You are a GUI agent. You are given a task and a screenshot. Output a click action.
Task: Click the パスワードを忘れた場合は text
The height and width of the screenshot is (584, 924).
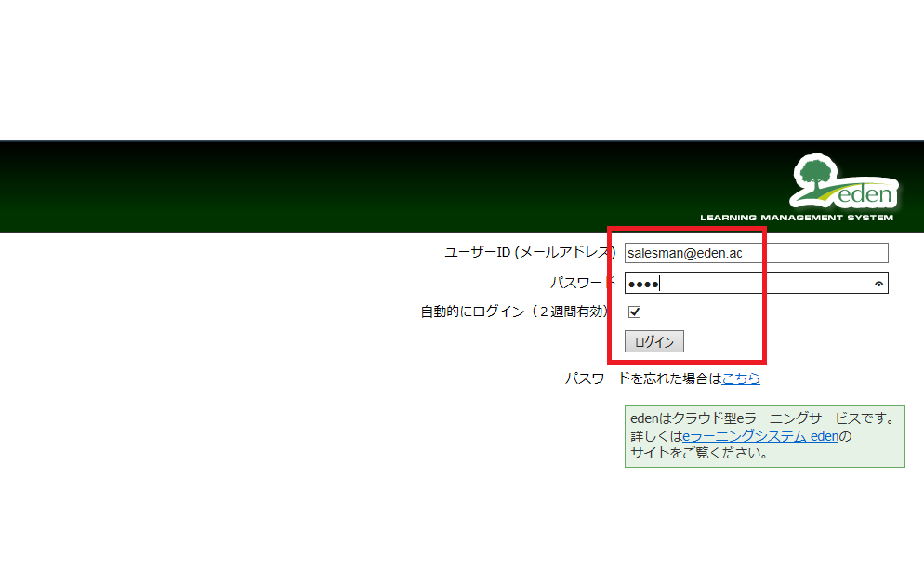[x=643, y=378]
